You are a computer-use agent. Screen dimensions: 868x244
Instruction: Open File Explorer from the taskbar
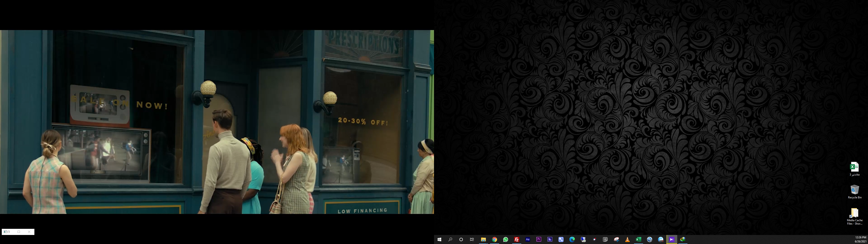pos(483,239)
